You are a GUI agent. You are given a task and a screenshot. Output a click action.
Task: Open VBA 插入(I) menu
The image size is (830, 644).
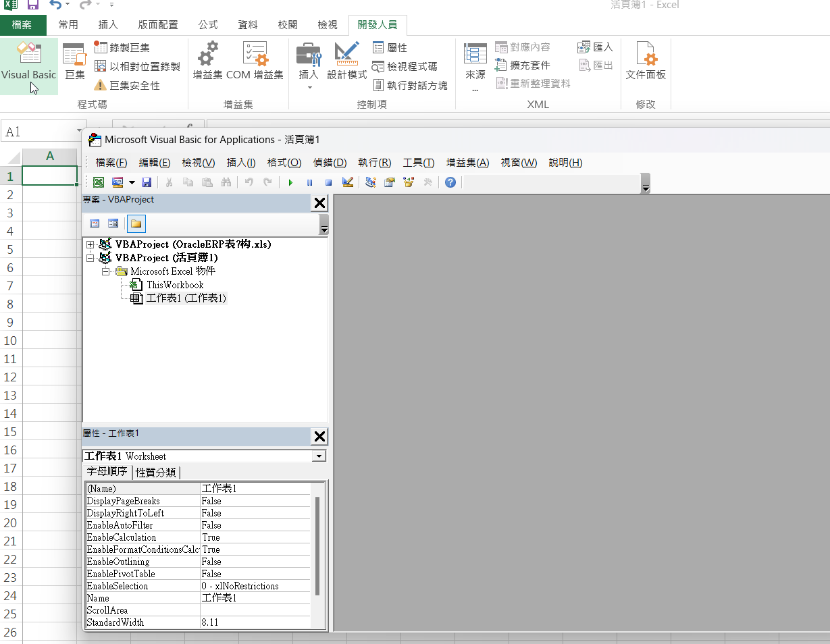241,163
